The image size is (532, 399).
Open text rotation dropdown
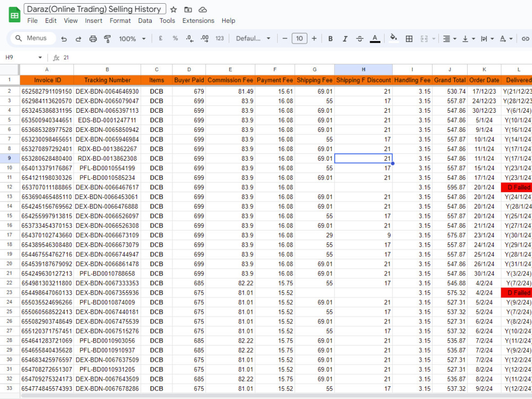point(506,39)
